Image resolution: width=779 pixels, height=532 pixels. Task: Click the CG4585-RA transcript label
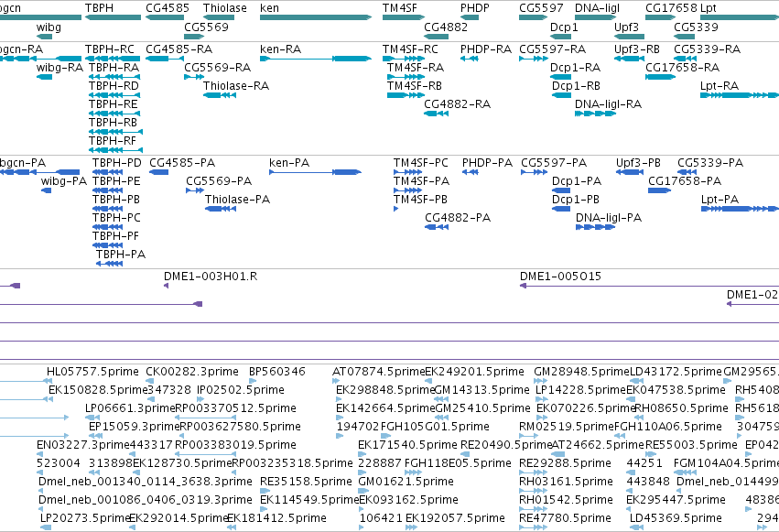[x=179, y=49]
